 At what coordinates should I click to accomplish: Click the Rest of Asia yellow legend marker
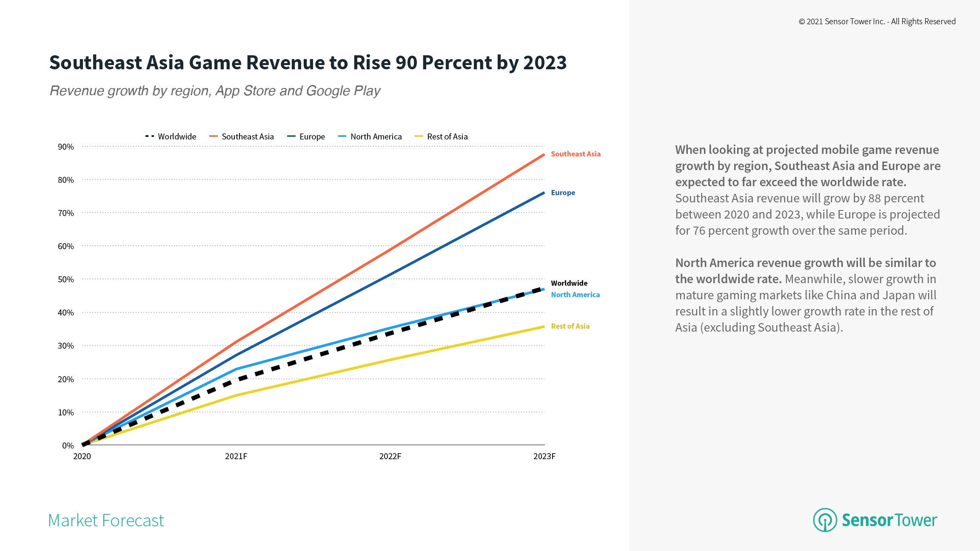pyautogui.click(x=419, y=136)
